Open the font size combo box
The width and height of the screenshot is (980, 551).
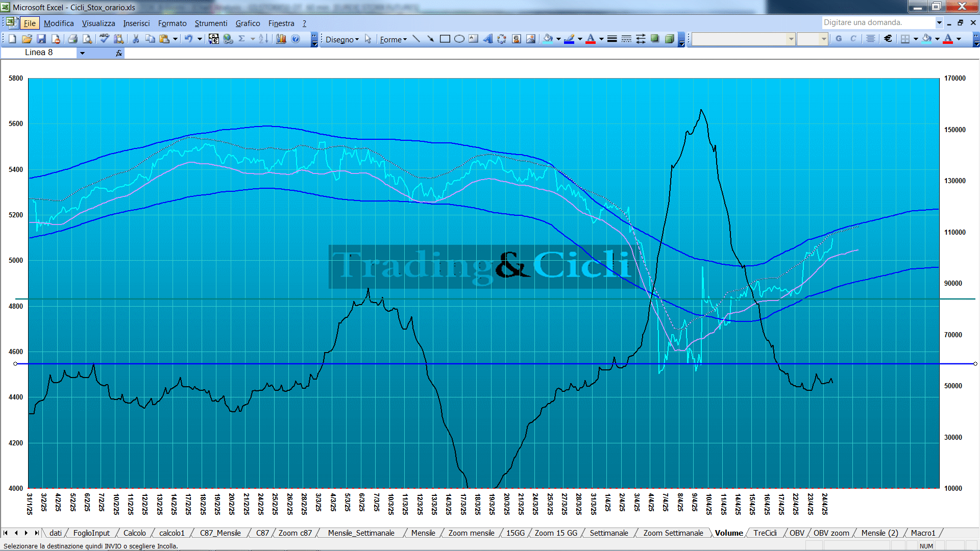point(812,39)
